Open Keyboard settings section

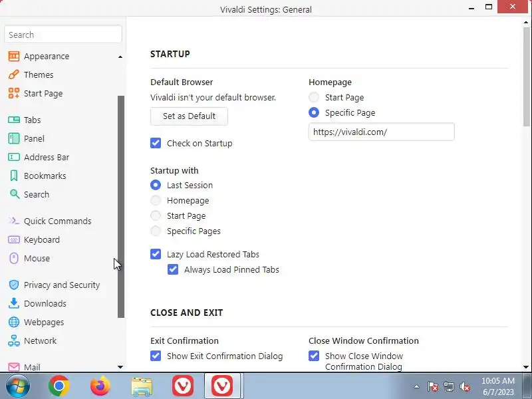(42, 239)
